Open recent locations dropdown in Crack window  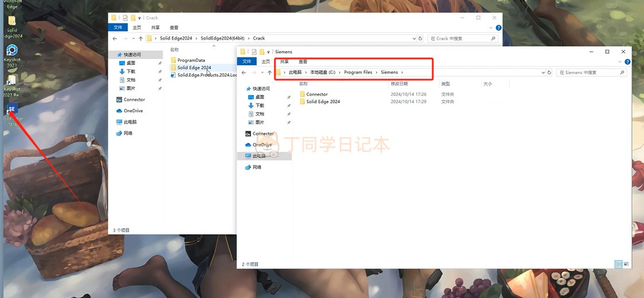(134, 38)
